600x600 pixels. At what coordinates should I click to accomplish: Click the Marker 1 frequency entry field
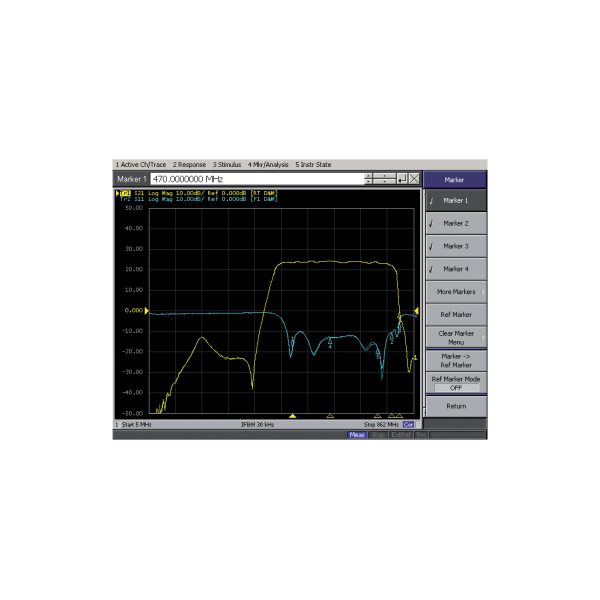click(x=257, y=179)
